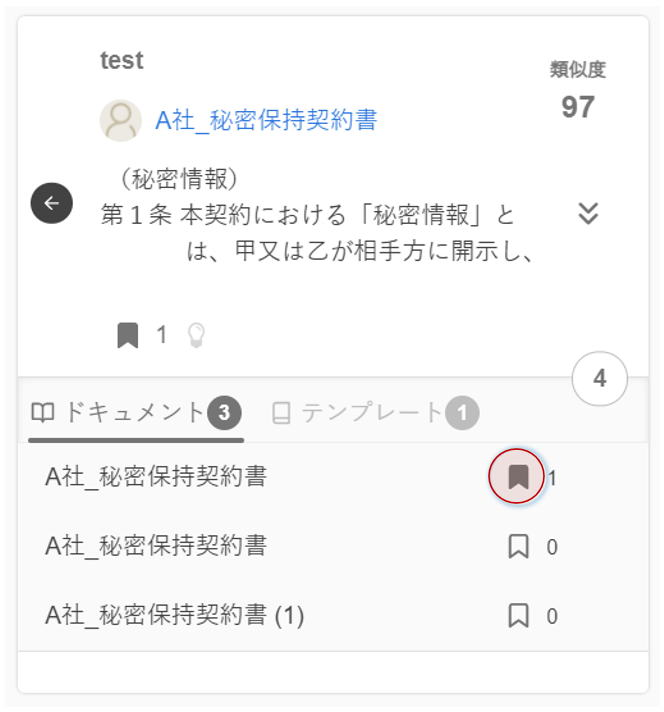This screenshot has height=712, width=664.
Task: Switch to the ドキュメント tab
Action: click(134, 412)
